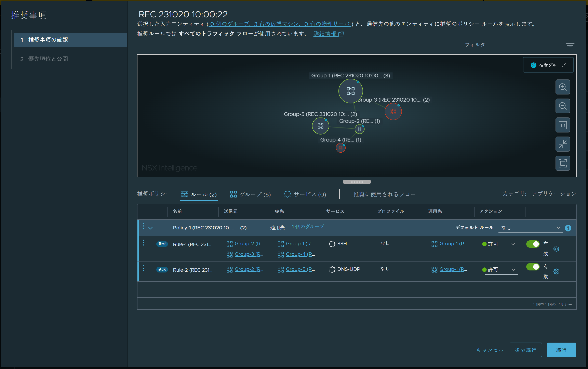Open Rule-2 settings gear
Screen dimensions: 588x369
click(x=556, y=271)
